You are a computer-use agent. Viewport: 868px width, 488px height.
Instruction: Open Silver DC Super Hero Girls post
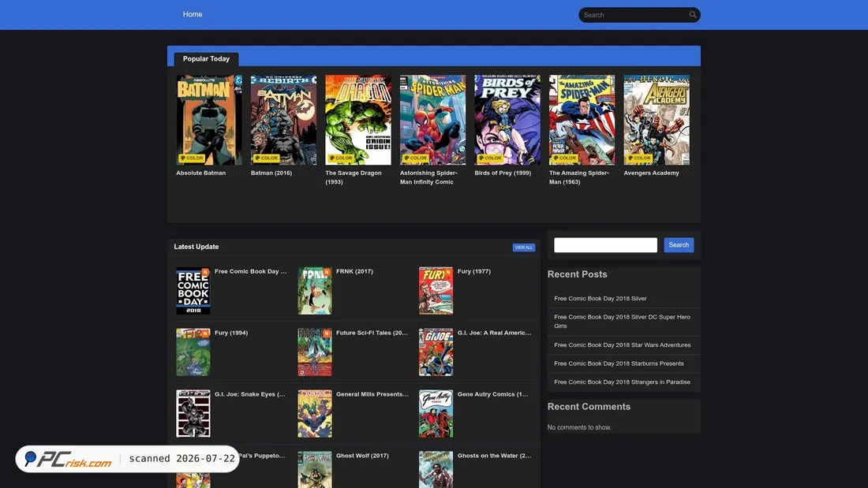(623, 322)
